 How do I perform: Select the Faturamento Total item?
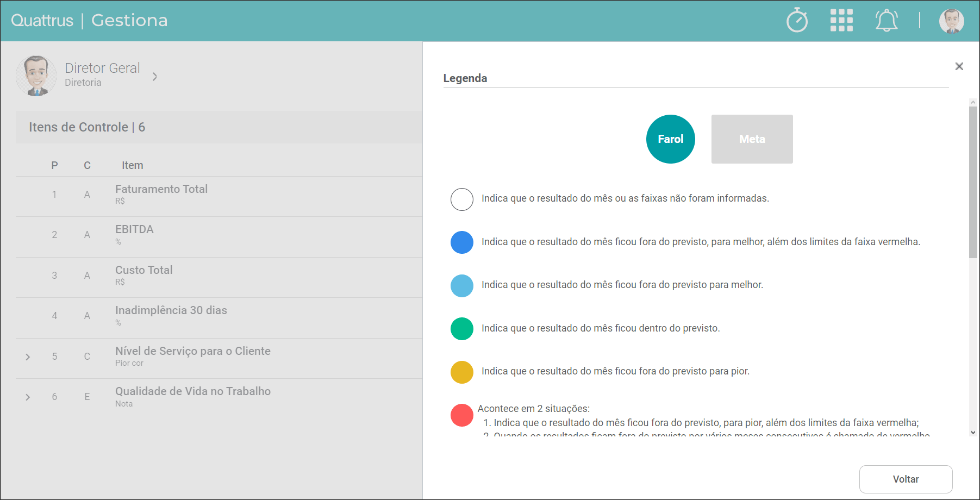point(161,189)
